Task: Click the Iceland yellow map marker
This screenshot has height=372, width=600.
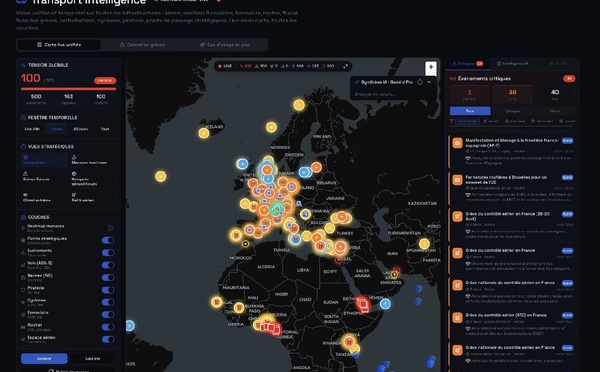Action: click(204, 133)
